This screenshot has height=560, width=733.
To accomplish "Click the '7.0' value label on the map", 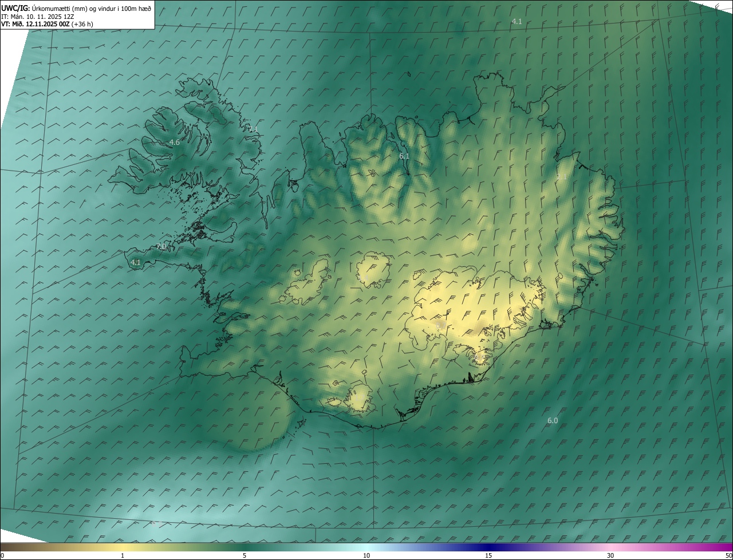I will coord(161,247).
